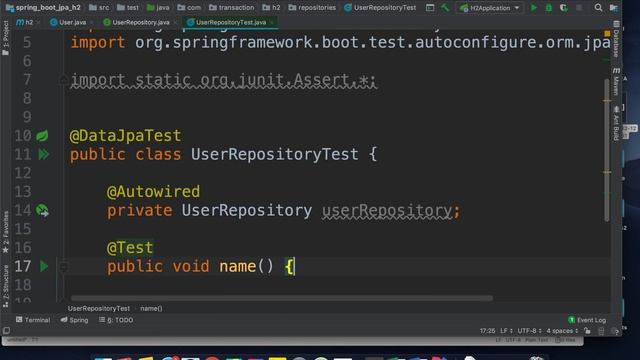
Task: Open the Maven tool window
Action: [x=616, y=81]
